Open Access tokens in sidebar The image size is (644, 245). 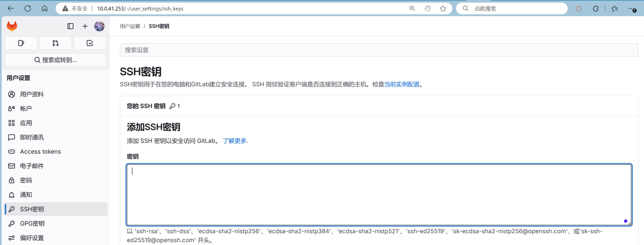[x=56, y=152]
